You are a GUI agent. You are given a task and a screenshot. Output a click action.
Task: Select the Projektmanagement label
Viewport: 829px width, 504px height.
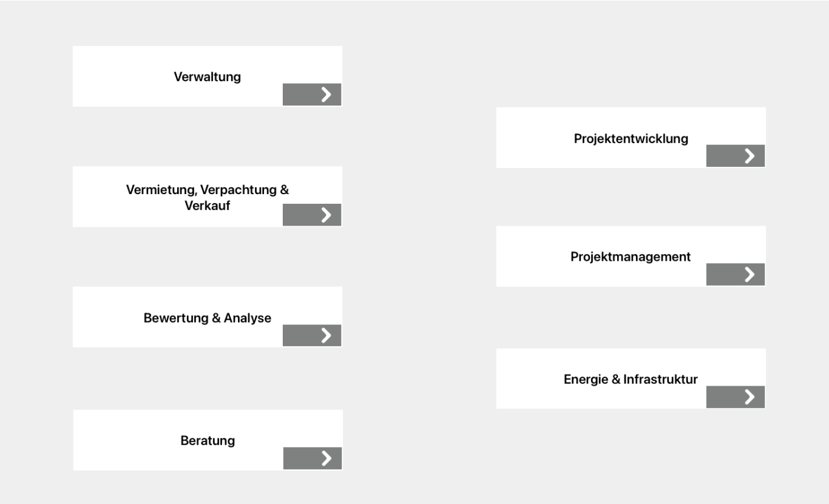click(x=630, y=257)
